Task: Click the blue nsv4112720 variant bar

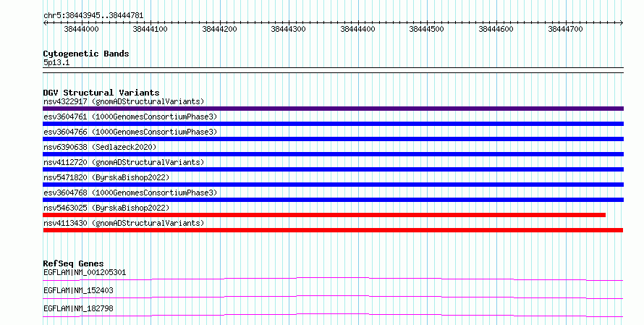Action: (x=333, y=169)
